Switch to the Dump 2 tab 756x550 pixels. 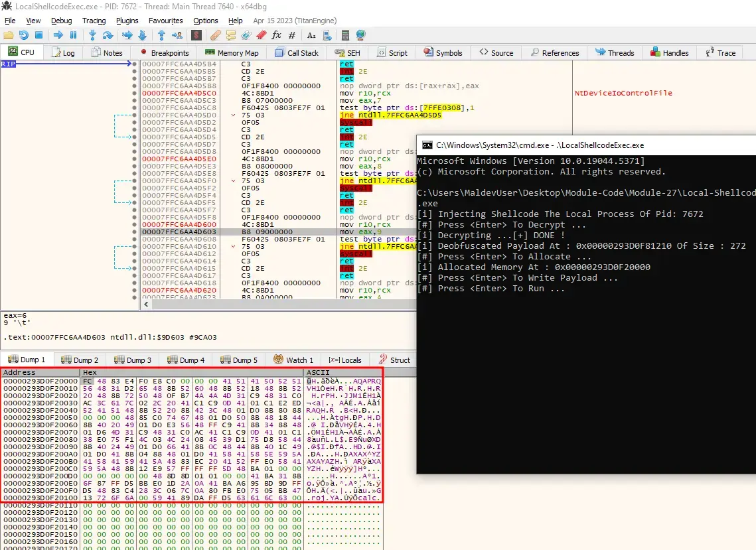pyautogui.click(x=80, y=360)
